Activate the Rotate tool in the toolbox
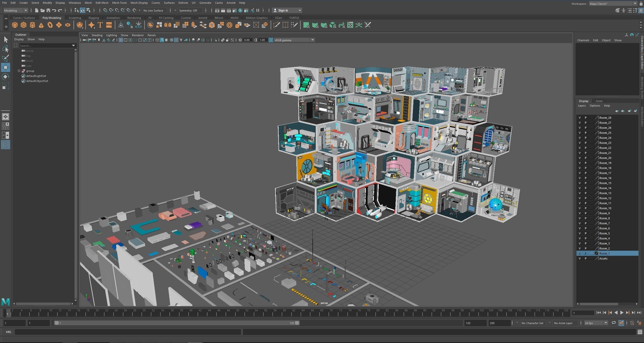 tap(6, 77)
